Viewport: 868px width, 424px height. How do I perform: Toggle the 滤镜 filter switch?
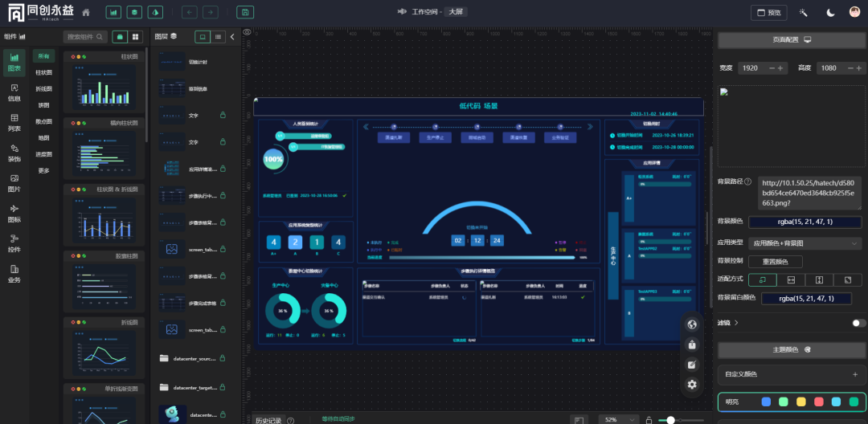pos(858,323)
